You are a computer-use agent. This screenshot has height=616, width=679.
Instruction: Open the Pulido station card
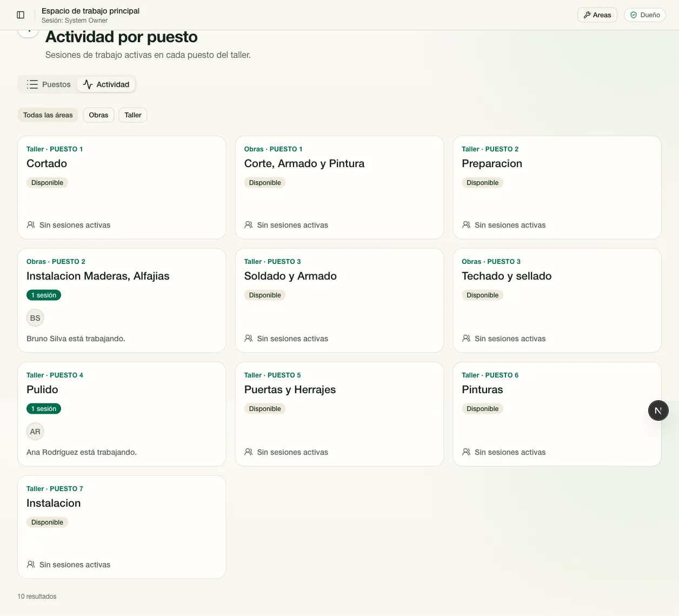coord(122,414)
